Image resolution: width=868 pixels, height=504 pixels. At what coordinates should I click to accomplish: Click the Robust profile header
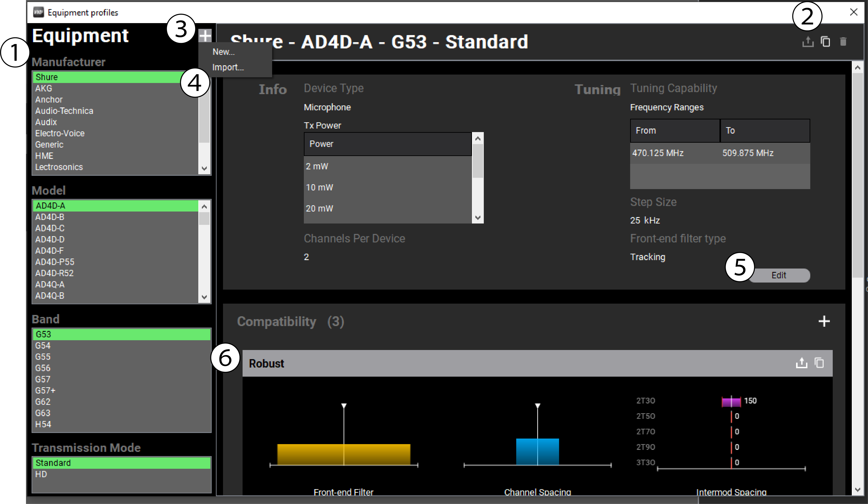pyautogui.click(x=537, y=363)
